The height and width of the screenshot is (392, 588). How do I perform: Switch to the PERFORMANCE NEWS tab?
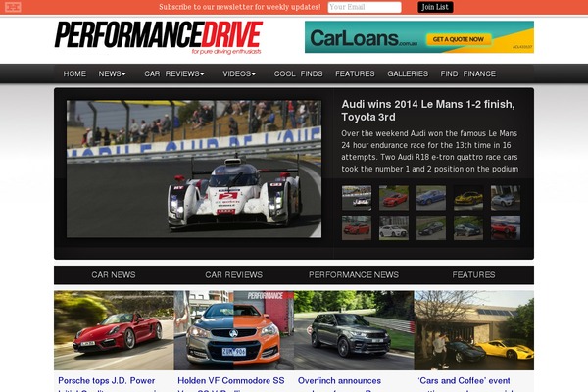coord(354,275)
